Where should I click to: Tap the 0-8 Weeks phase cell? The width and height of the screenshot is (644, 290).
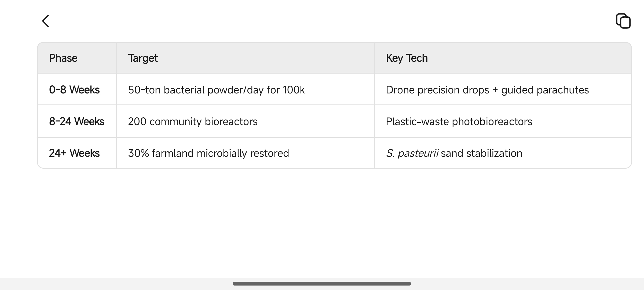coord(77,89)
